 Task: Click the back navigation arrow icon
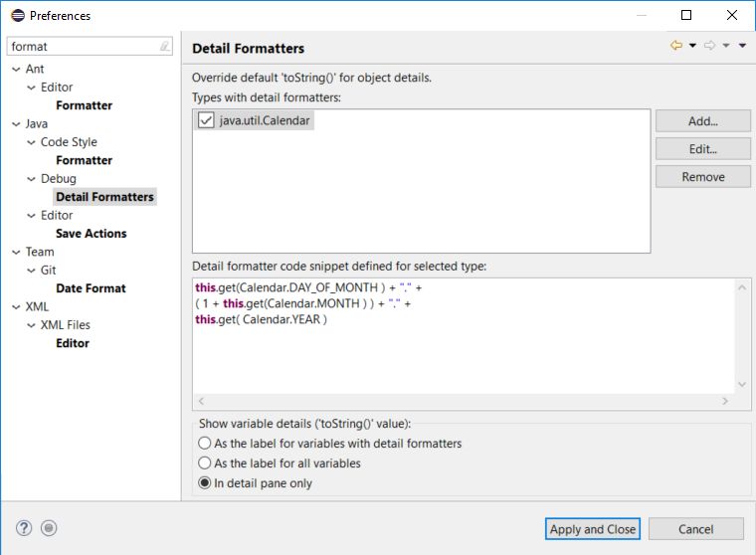[676, 46]
